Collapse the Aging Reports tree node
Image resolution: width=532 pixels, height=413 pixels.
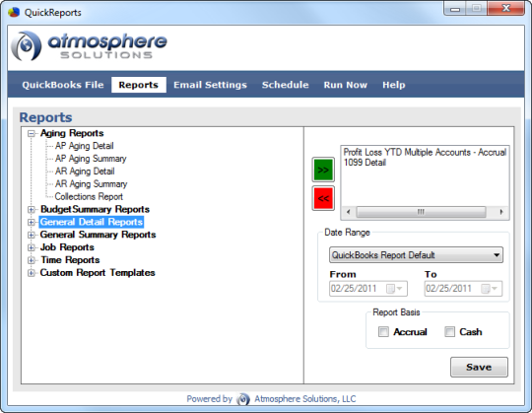[x=32, y=133]
